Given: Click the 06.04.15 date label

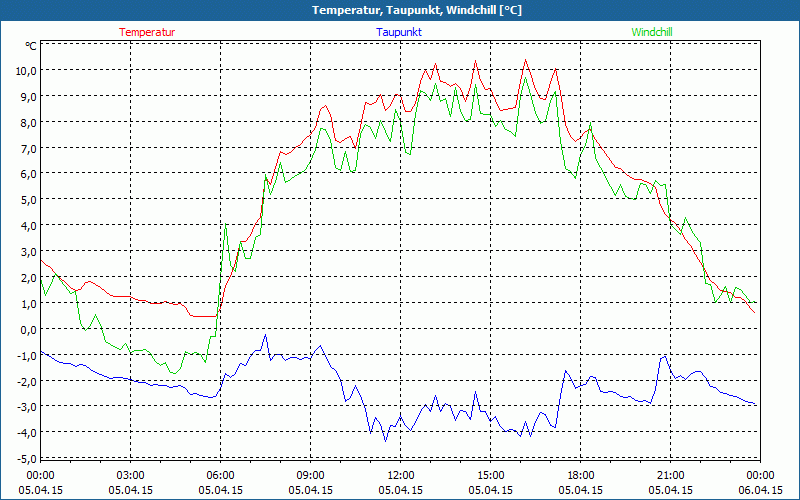Looking at the screenshot, I should click(x=760, y=490).
